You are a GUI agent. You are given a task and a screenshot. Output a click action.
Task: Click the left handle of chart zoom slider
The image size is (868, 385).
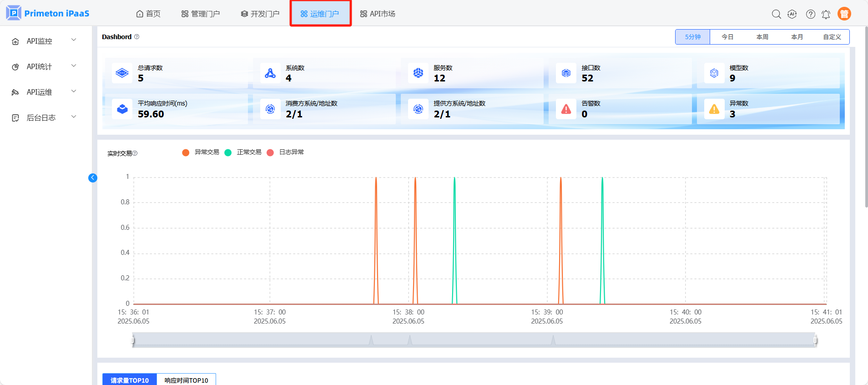133,340
